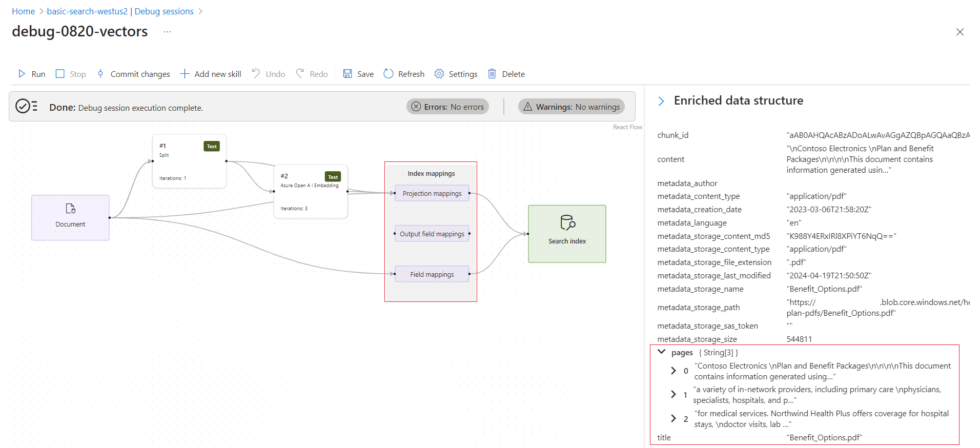Click the Commit changes icon
Screen dimensions: 980x448
(100, 74)
